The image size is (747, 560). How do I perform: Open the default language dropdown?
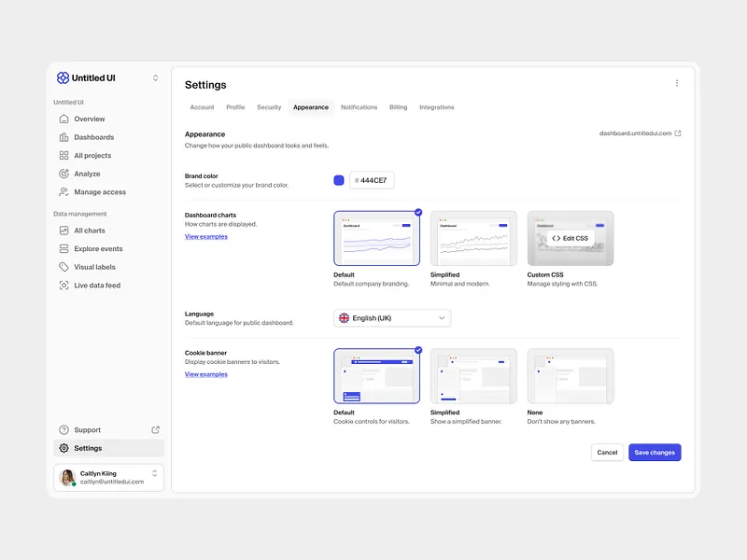click(x=391, y=317)
